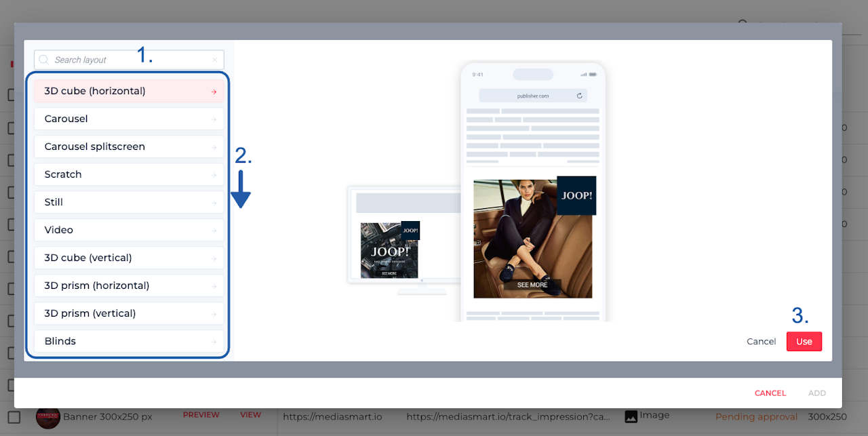Click the arrow icon on 3D prism (vertical)

[x=214, y=314]
